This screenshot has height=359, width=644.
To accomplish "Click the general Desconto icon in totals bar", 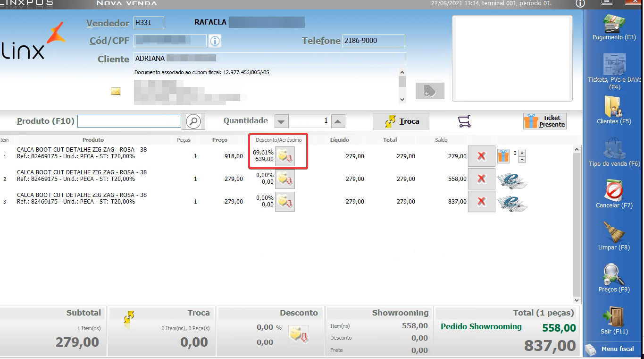I will point(298,334).
